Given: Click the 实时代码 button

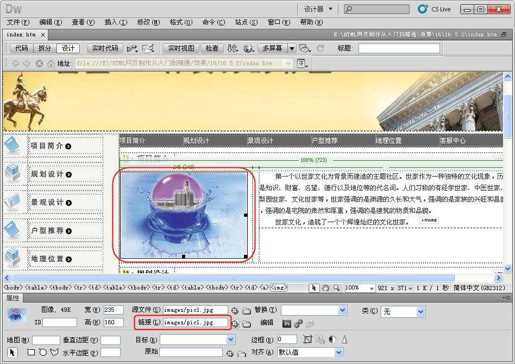Looking at the screenshot, I should pyautogui.click(x=105, y=48).
